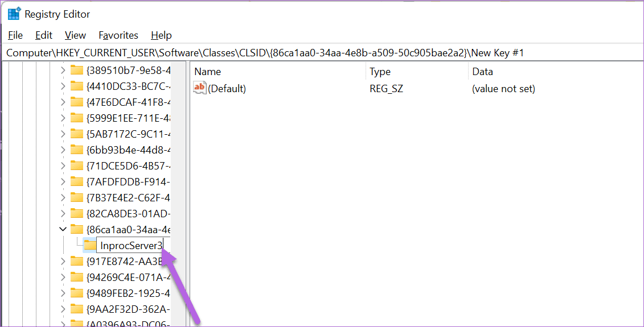The width and height of the screenshot is (644, 327).
Task: Expand the {917E8742-AA3B key
Action: coord(63,262)
